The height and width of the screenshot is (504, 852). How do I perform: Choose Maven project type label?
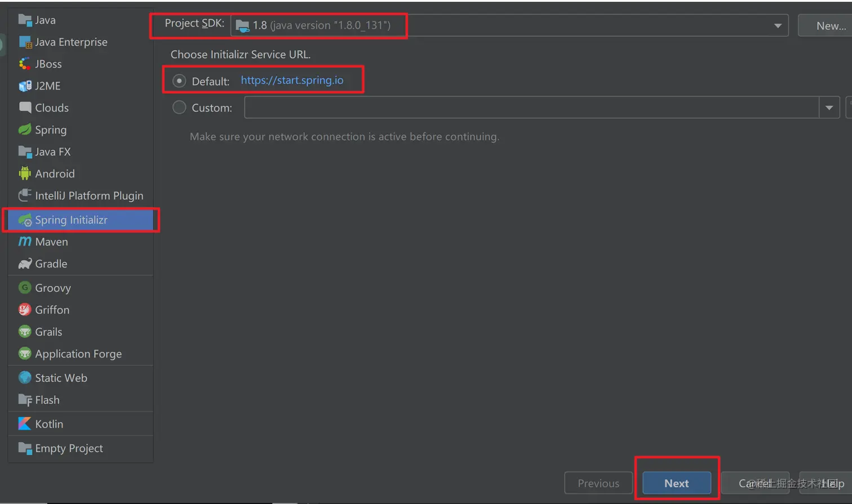pos(51,242)
